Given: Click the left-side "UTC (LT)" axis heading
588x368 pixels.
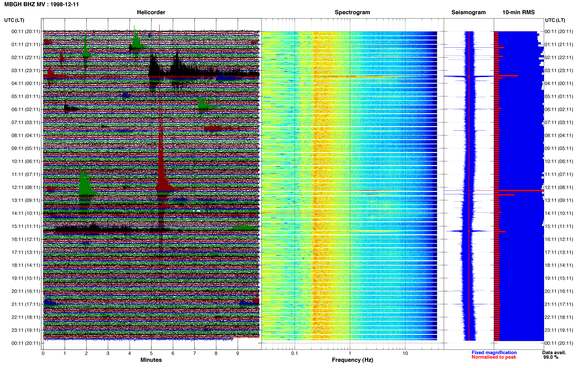Looking at the screenshot, I should pos(14,20).
